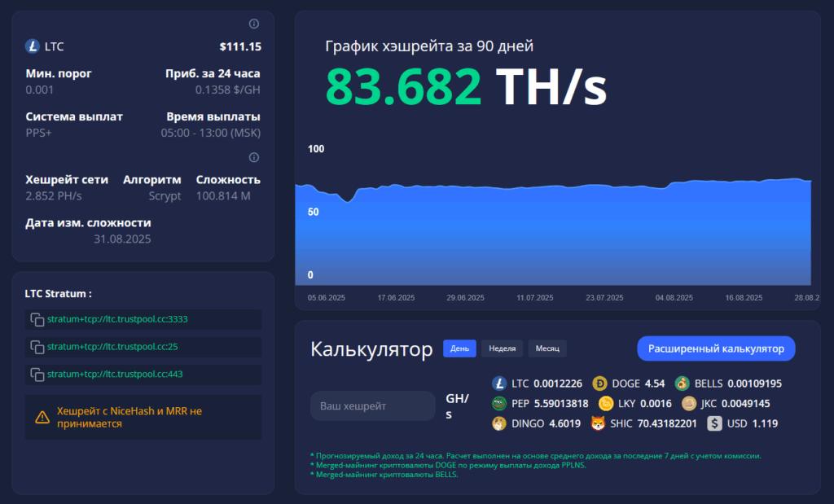
Task: Click the DINGO 4.6019 reward value
Action: point(565,423)
